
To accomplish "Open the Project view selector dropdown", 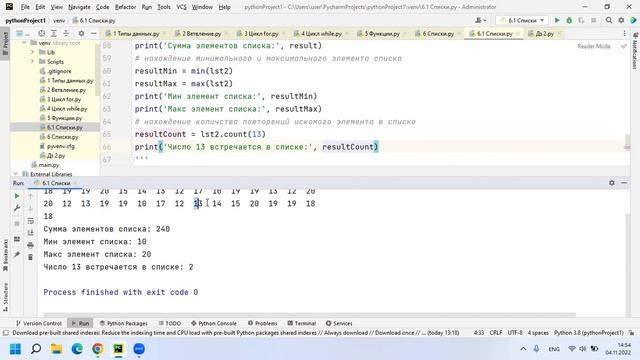I will (x=22, y=33).
